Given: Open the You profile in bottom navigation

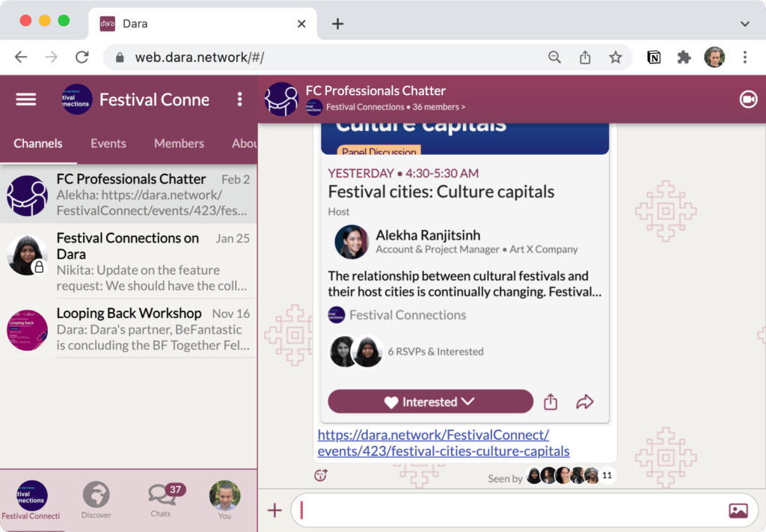Looking at the screenshot, I should point(224,500).
